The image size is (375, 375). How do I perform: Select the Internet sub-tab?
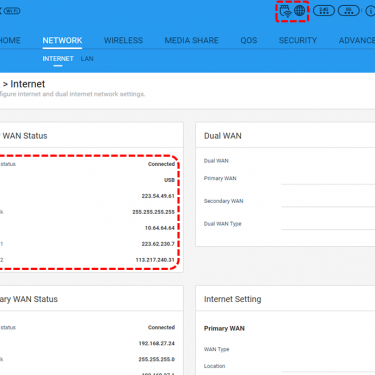tap(58, 59)
